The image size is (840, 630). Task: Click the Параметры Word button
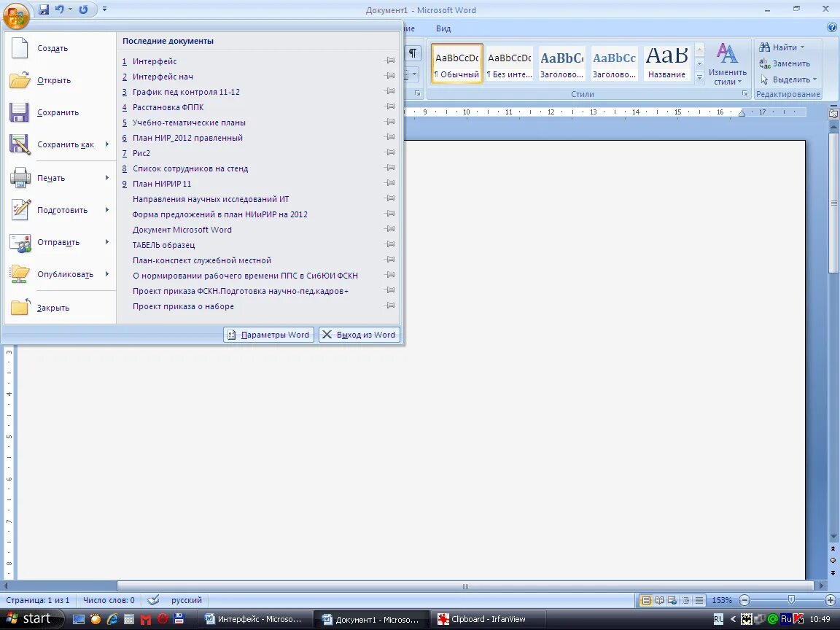point(268,335)
